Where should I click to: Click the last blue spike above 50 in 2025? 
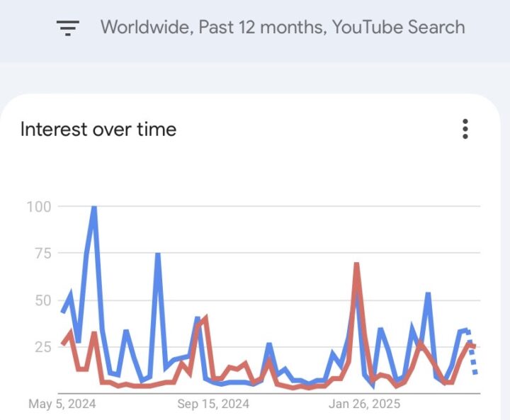click(429, 293)
